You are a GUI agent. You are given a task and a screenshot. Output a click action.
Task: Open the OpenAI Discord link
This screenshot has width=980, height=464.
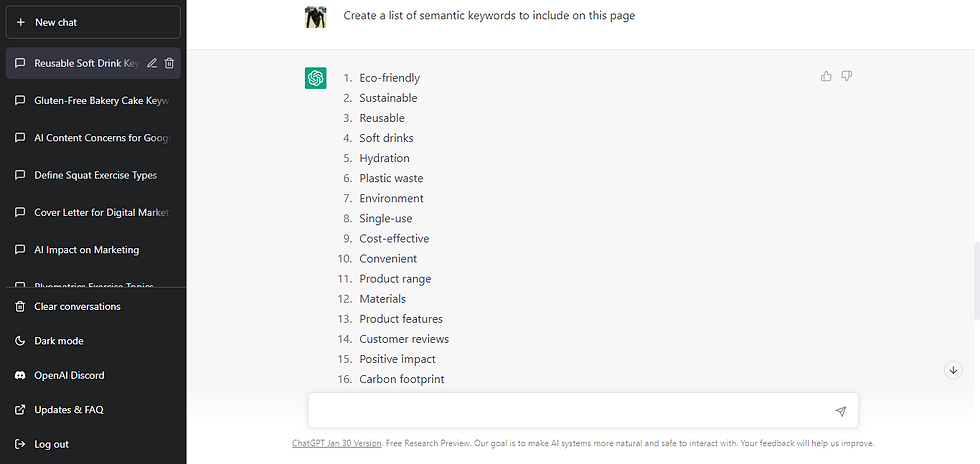(69, 375)
